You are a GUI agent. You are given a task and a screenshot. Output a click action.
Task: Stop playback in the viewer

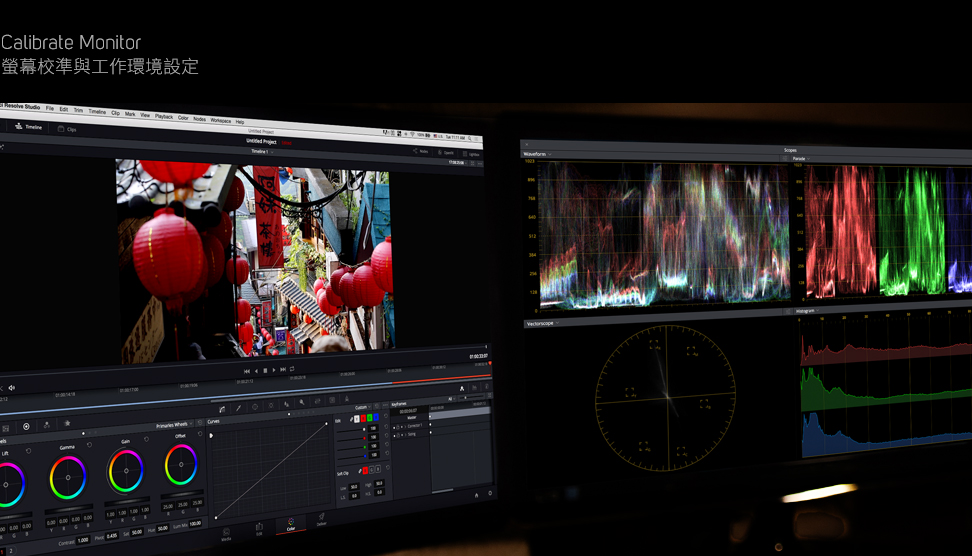265,370
